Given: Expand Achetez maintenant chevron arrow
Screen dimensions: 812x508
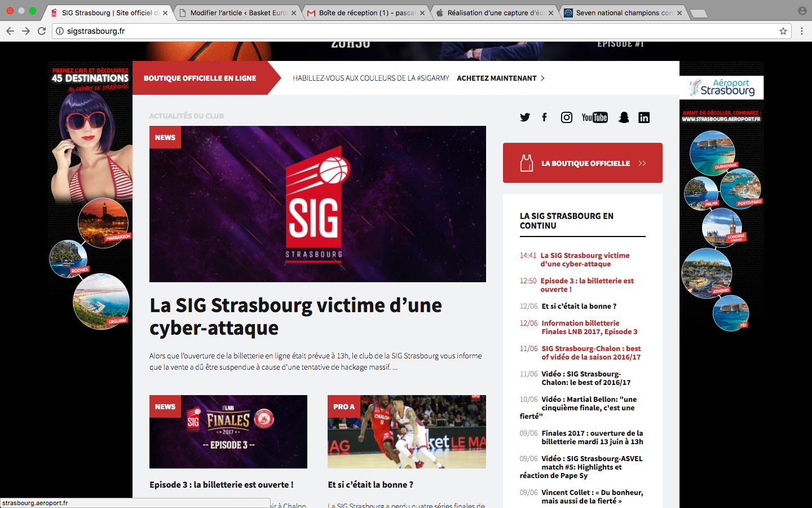Looking at the screenshot, I should [542, 78].
